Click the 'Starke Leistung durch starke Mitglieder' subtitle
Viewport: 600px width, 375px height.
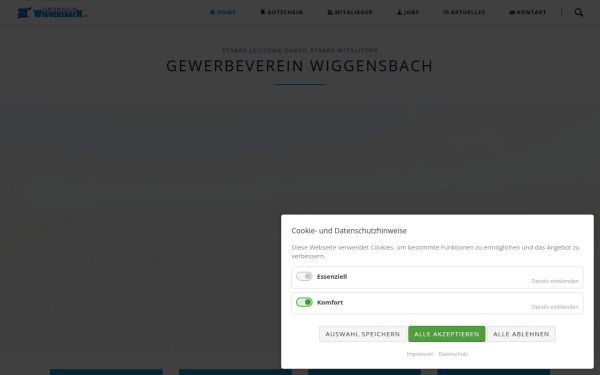(300, 50)
